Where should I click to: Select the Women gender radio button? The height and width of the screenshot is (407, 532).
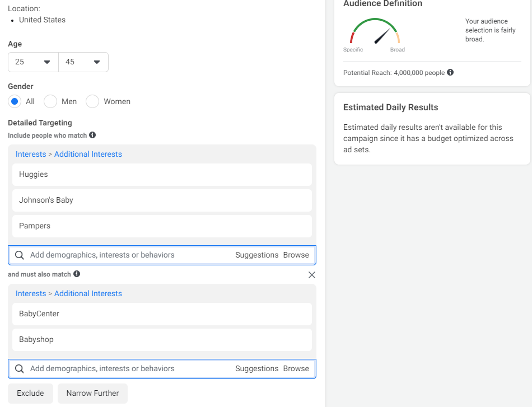click(92, 101)
